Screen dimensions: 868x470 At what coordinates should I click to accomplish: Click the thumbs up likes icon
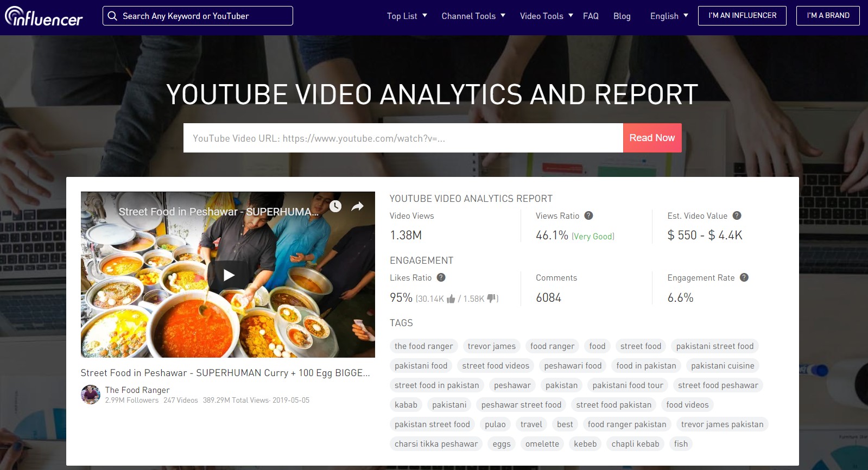pos(451,298)
